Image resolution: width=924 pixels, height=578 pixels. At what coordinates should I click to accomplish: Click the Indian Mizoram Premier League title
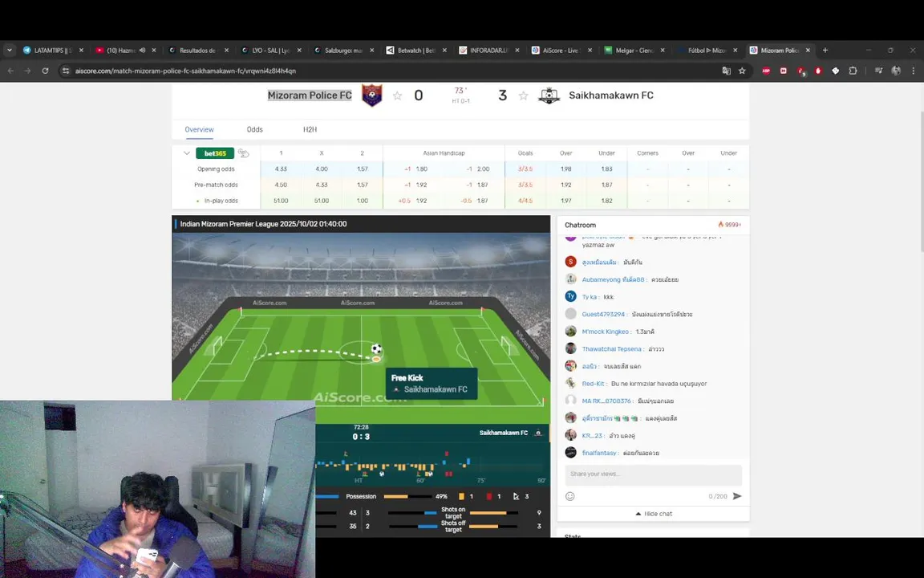click(x=263, y=224)
